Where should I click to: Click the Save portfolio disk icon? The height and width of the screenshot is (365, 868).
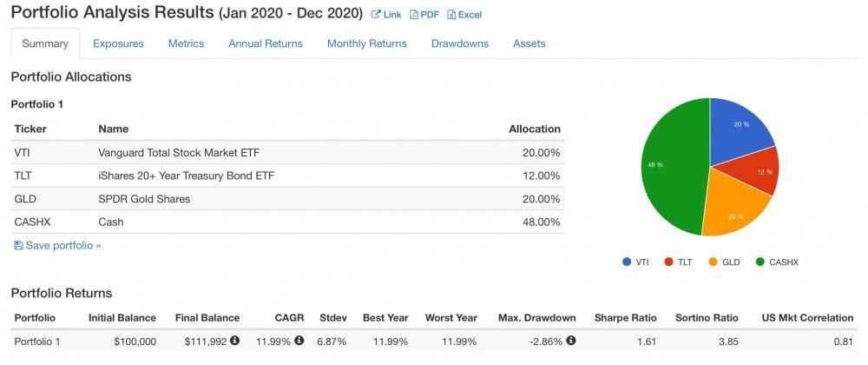click(18, 246)
